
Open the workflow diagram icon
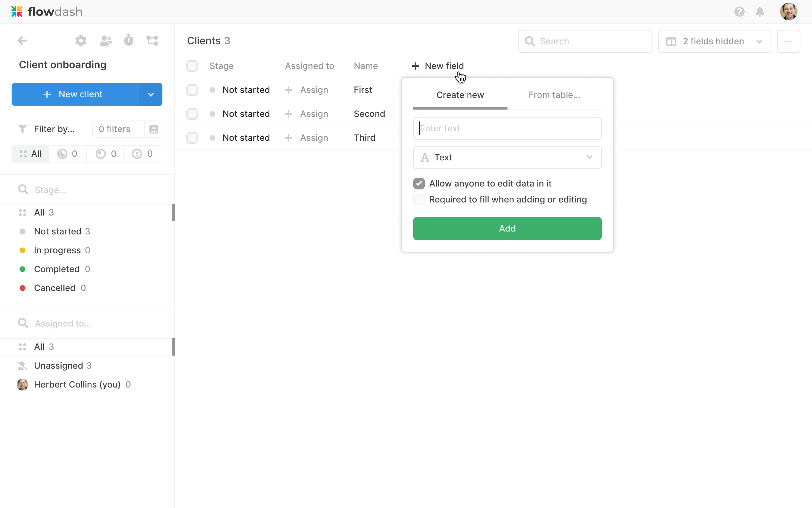[152, 41]
